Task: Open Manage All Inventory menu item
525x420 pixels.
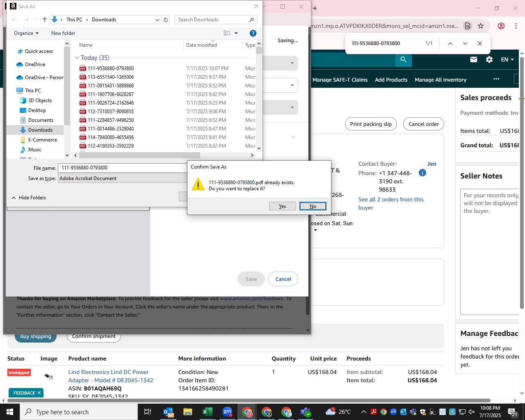Action: pos(441,80)
